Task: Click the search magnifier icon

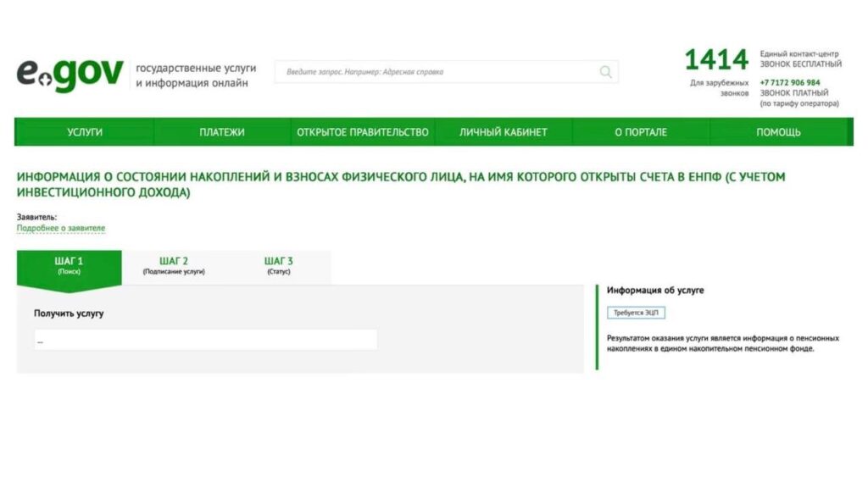Action: coord(605,72)
